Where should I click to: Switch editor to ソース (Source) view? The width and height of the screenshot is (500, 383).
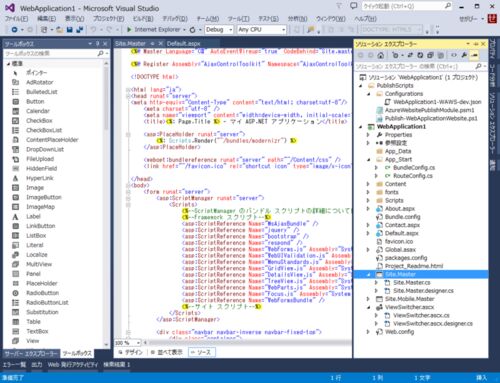[202, 352]
